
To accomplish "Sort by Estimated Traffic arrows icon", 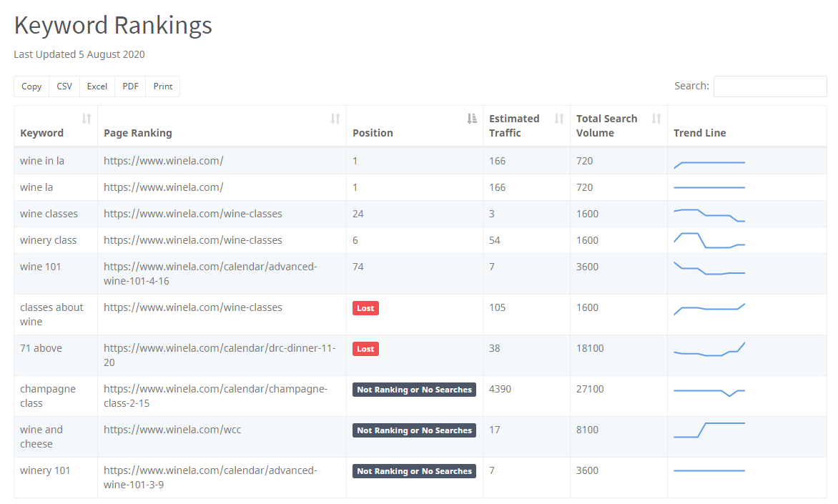I will point(559,119).
